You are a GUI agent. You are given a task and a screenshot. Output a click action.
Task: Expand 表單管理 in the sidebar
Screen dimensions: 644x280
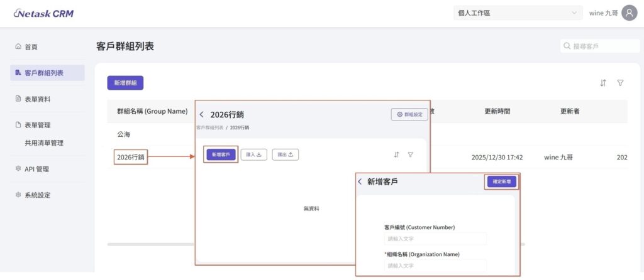click(38, 126)
